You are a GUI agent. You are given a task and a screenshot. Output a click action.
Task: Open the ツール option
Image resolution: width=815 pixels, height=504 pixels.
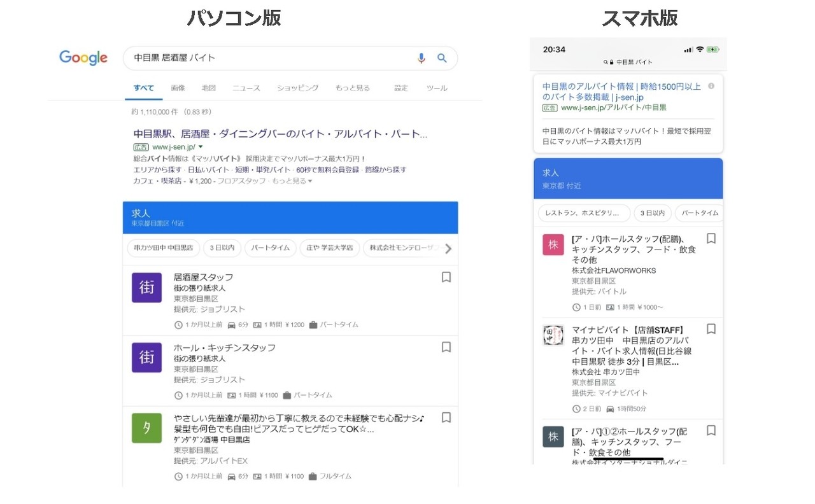tap(437, 88)
